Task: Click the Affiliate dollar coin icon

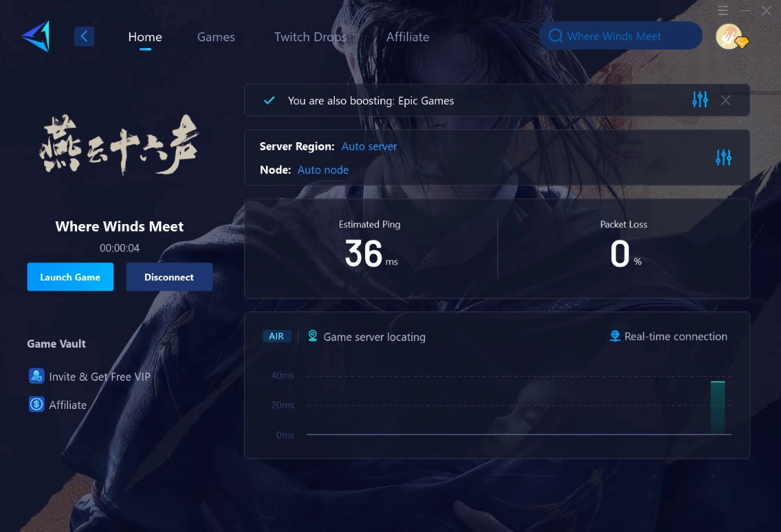Action: pyautogui.click(x=36, y=404)
